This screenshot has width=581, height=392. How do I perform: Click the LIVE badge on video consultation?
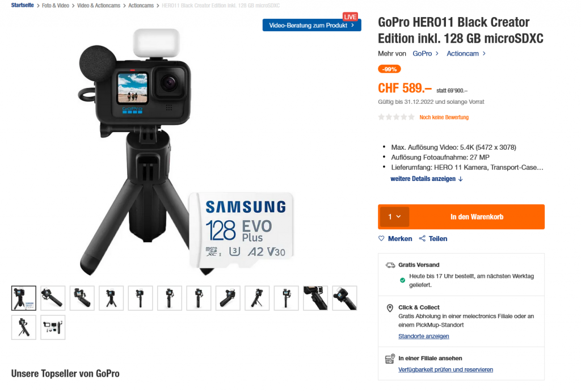coord(350,16)
